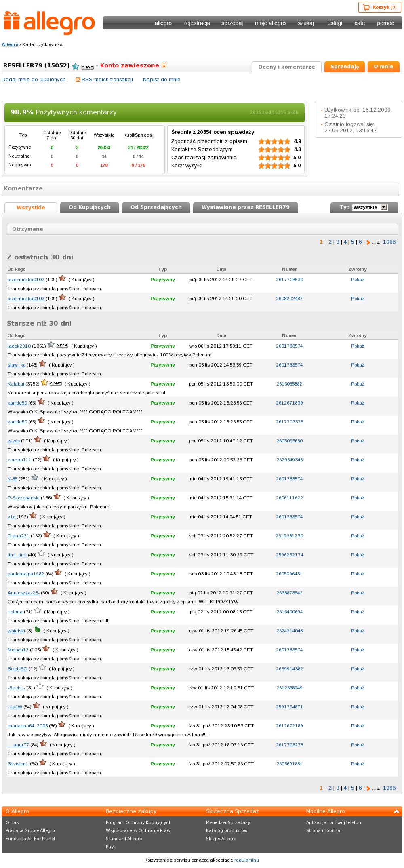Screen dimensions: 404x868
Task: Click the star icon beside K-85
Action: click(x=35, y=478)
